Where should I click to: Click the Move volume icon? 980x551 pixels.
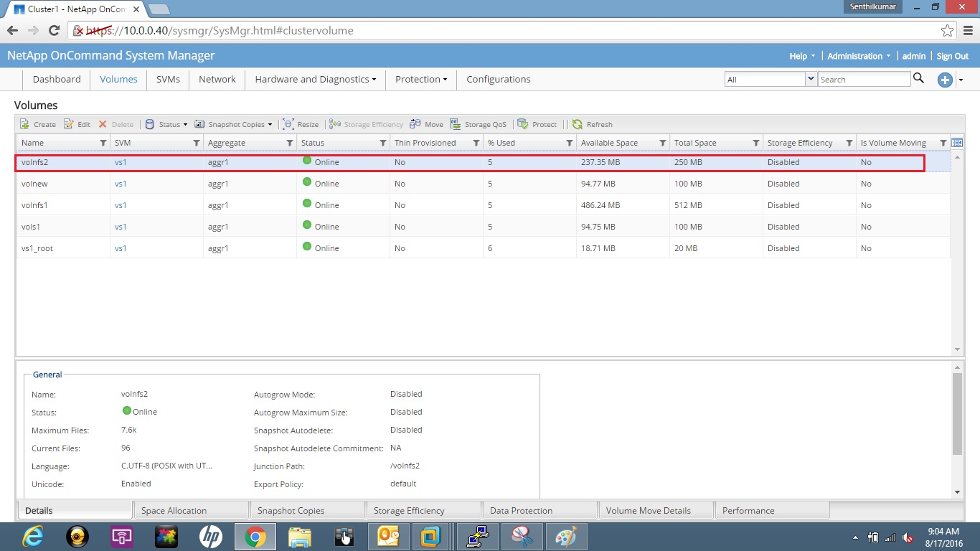[x=426, y=123]
